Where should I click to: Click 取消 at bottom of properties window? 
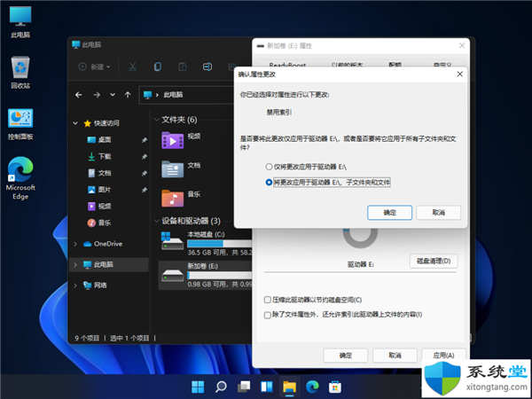tap(395, 356)
